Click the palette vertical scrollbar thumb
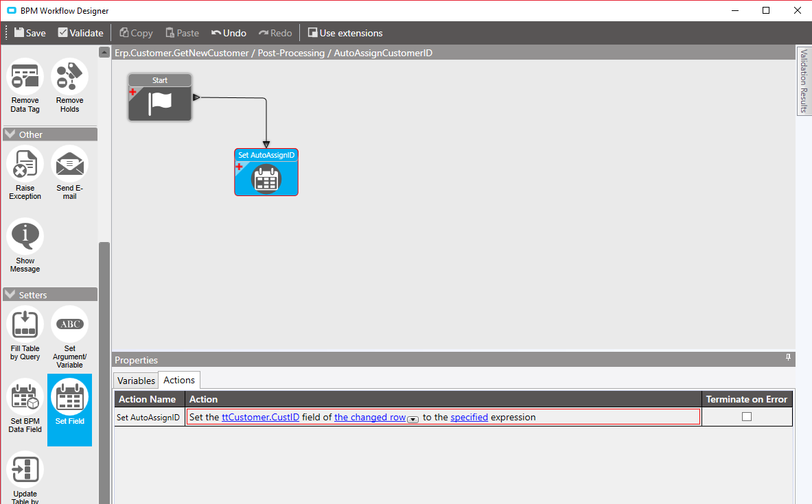This screenshot has height=504, width=812. pyautogui.click(x=104, y=372)
